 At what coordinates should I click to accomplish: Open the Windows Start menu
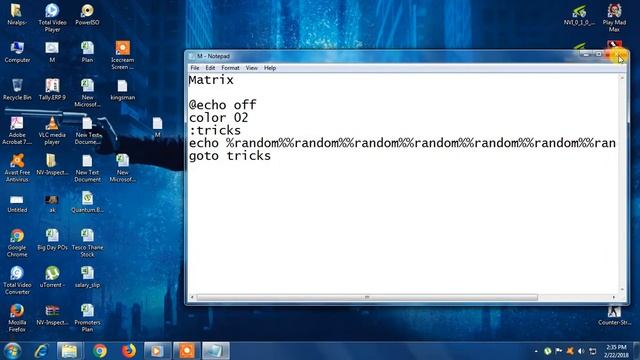[x=13, y=351]
